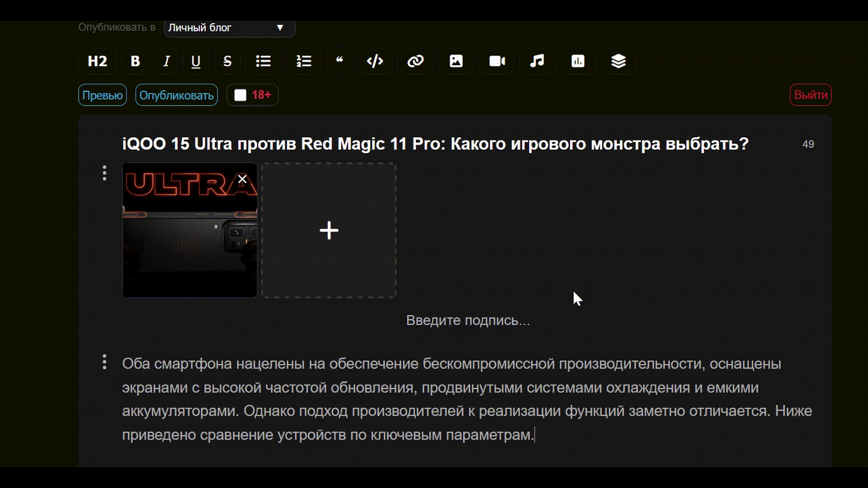Insert an image block
The height and width of the screenshot is (488, 868).
[x=456, y=61]
